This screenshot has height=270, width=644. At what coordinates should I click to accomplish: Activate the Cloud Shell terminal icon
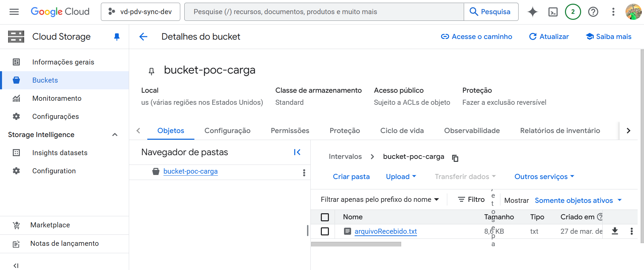553,12
